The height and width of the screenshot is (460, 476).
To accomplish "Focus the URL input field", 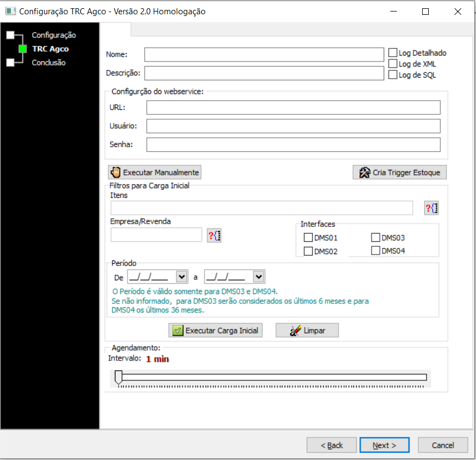I will 294,108.
